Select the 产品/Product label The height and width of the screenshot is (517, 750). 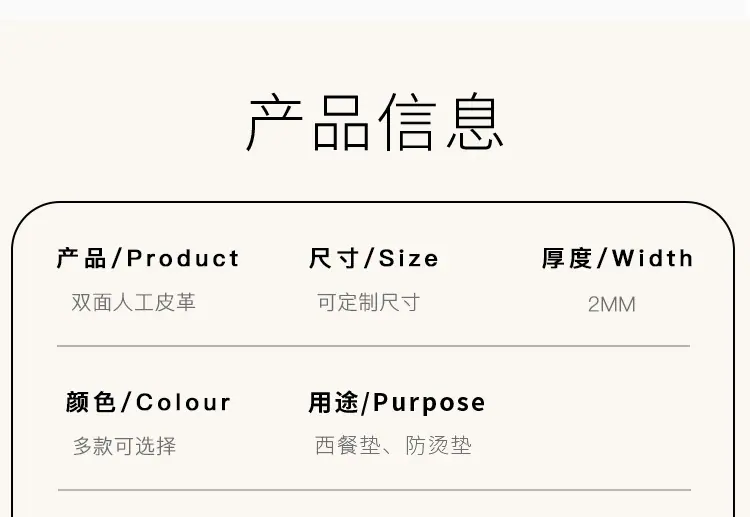tap(148, 258)
